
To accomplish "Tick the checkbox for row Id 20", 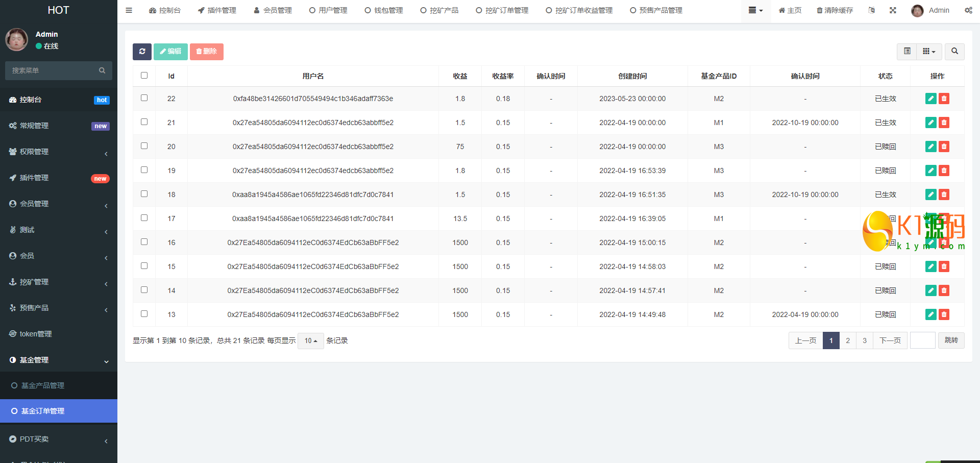I will pyautogui.click(x=144, y=146).
